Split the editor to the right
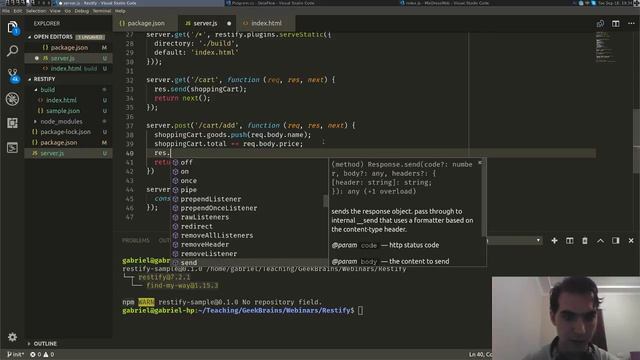Image resolution: width=640 pixels, height=360 pixels. click(x=616, y=24)
